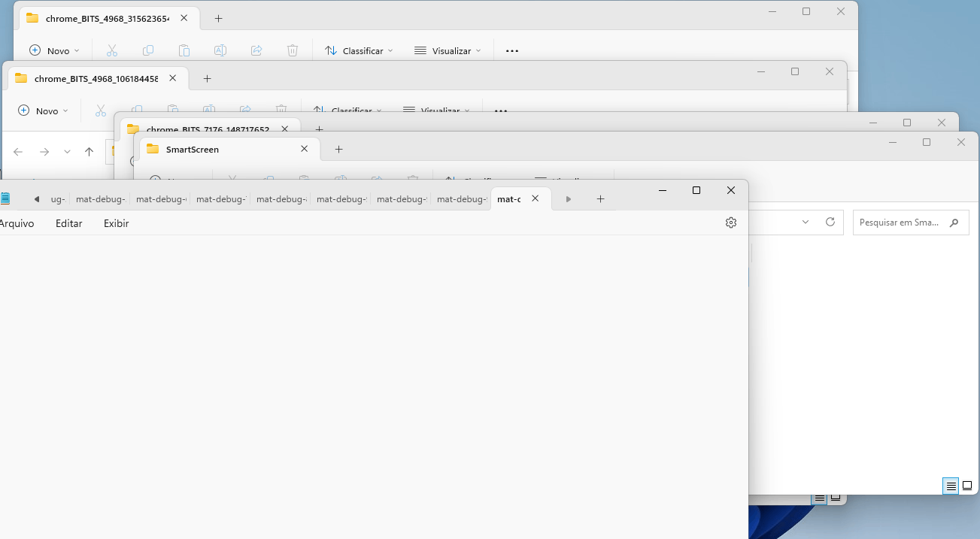The height and width of the screenshot is (539, 980).
Task: Add new tab in chrome_BITS_4968_106184458 window
Action: click(x=207, y=78)
